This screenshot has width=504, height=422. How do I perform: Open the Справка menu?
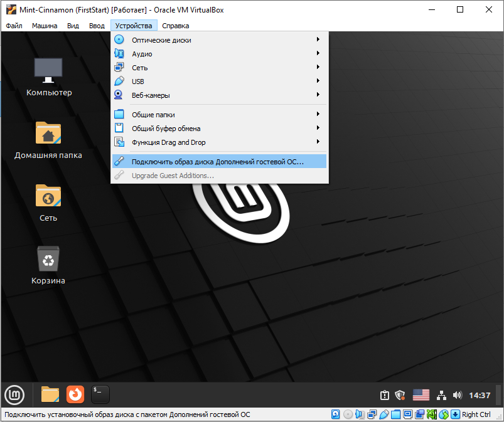click(x=176, y=26)
